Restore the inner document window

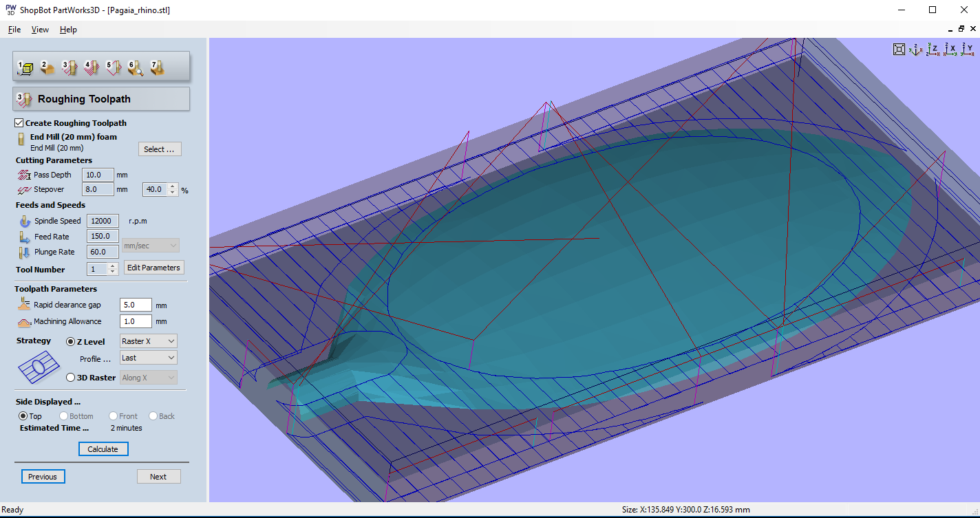pyautogui.click(x=961, y=29)
